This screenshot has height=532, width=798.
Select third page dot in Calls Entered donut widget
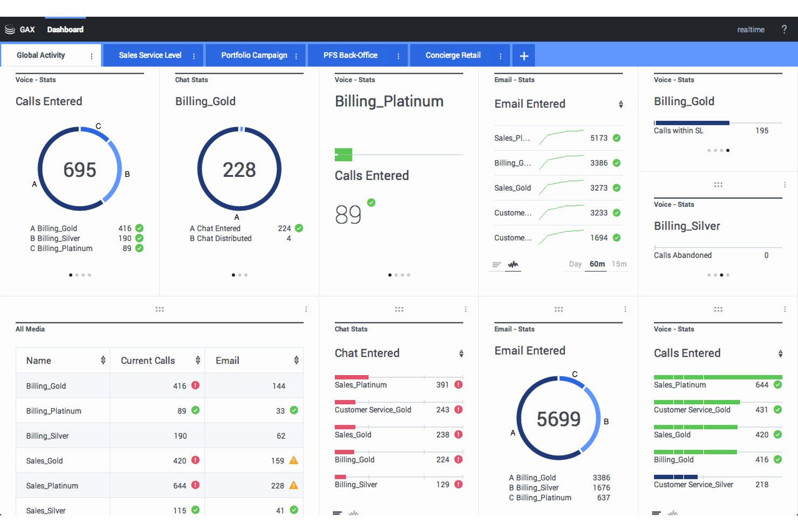pos(83,275)
